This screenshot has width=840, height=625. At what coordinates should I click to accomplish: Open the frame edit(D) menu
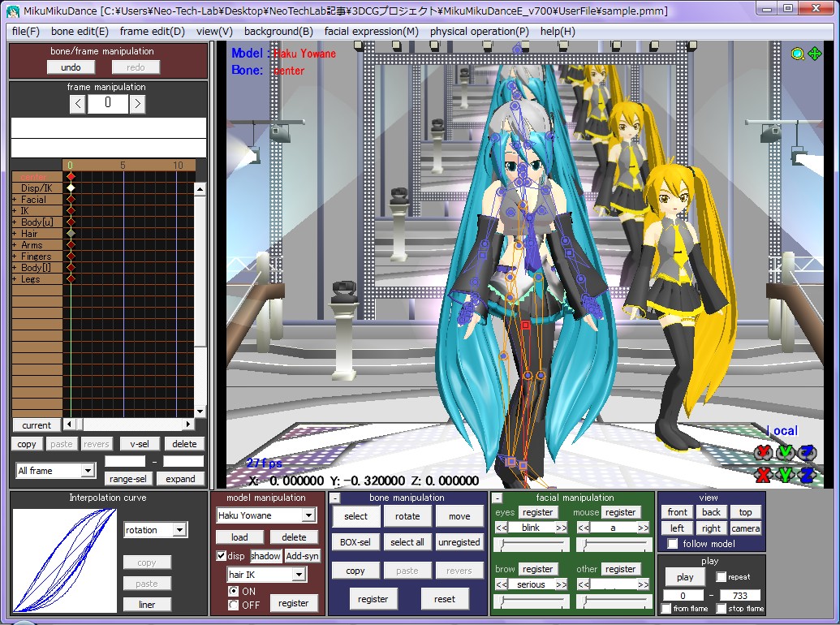pos(152,31)
